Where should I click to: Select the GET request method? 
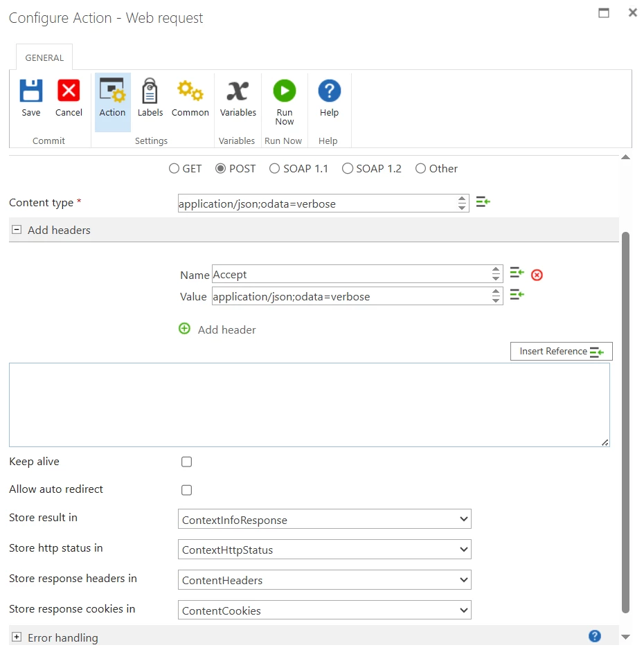click(174, 168)
